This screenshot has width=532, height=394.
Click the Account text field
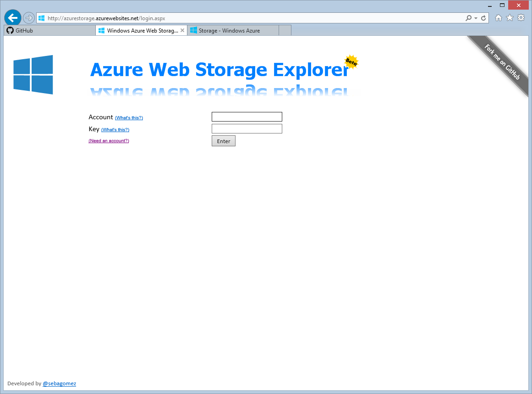pos(247,117)
